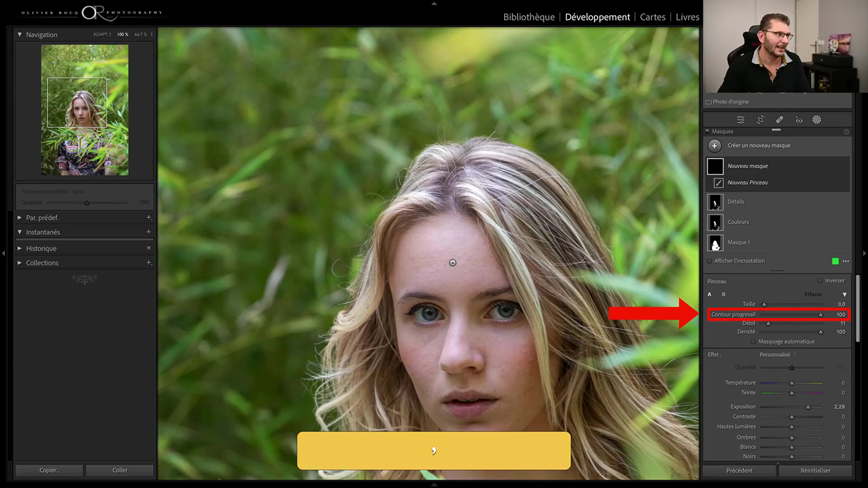Image resolution: width=868 pixels, height=488 pixels.
Task: Click the Masking dotted circle icon
Action: pyautogui.click(x=817, y=120)
